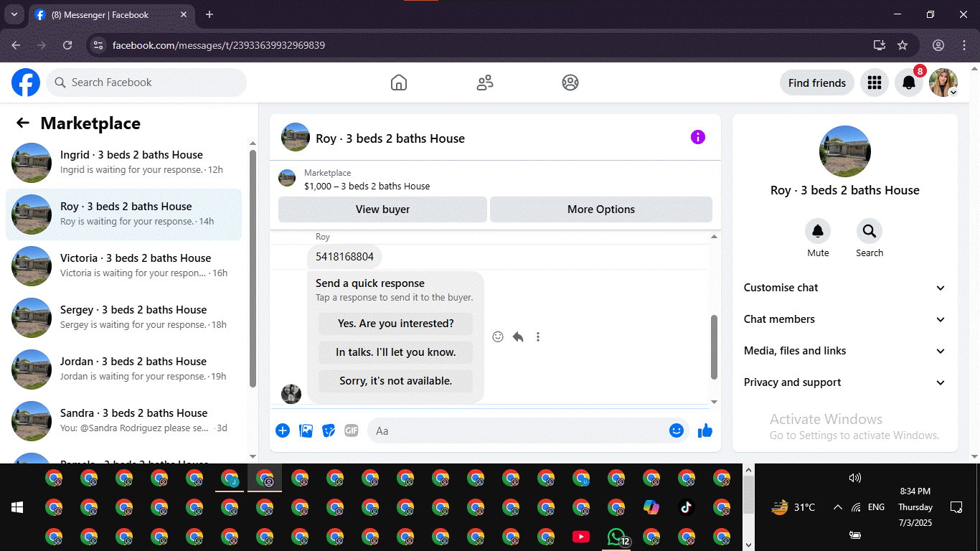The height and width of the screenshot is (551, 980).
Task: Open the YouTube taskbar icon
Action: pos(581,537)
